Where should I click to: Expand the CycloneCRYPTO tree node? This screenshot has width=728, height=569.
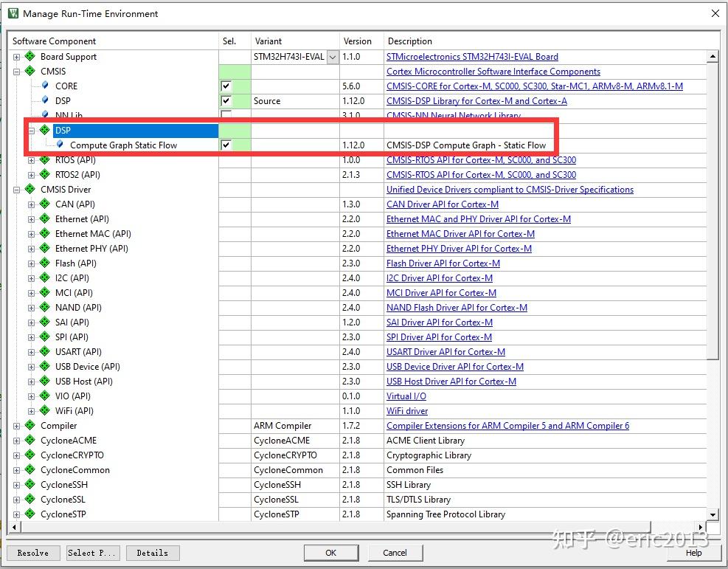[17, 455]
